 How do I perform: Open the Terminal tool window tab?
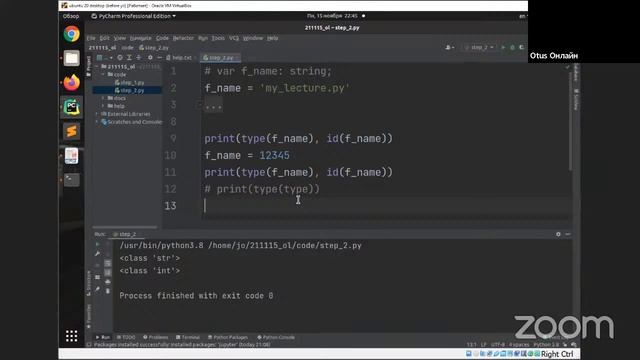point(188,337)
